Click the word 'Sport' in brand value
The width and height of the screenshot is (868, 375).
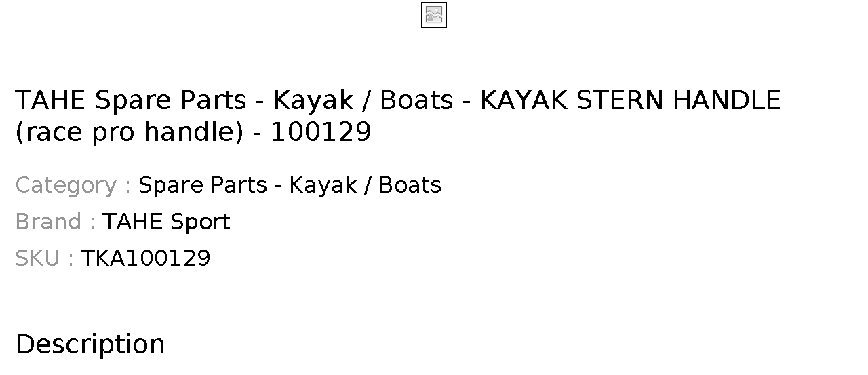click(200, 222)
